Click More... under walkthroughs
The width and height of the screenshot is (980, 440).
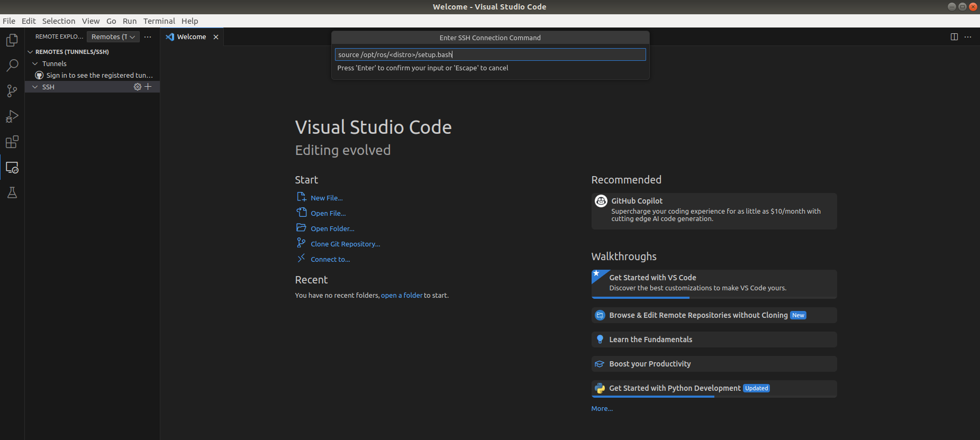[602, 408]
